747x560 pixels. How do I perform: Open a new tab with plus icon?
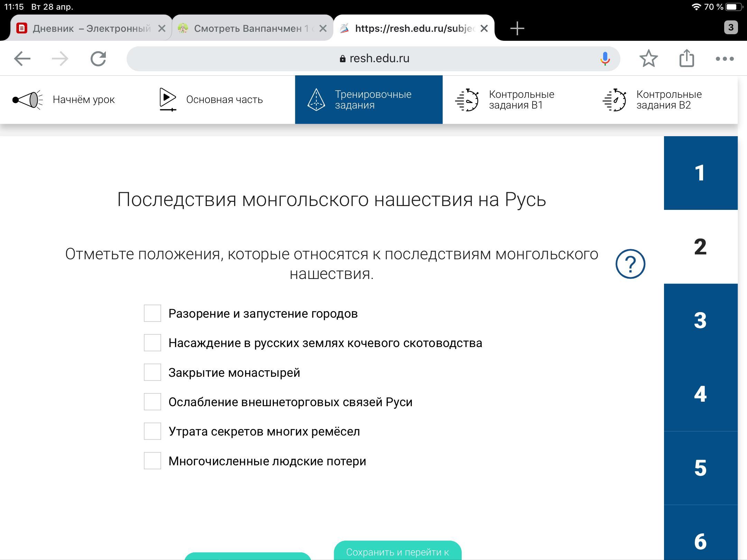pos(517,28)
